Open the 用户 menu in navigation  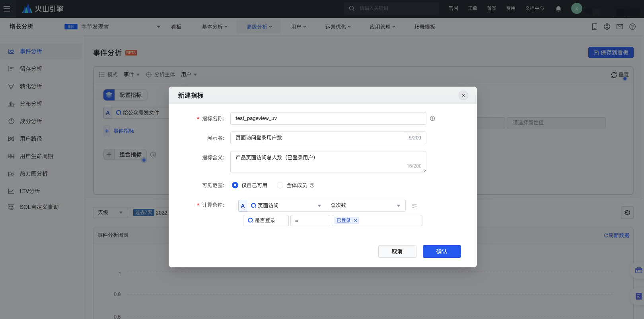click(x=299, y=27)
